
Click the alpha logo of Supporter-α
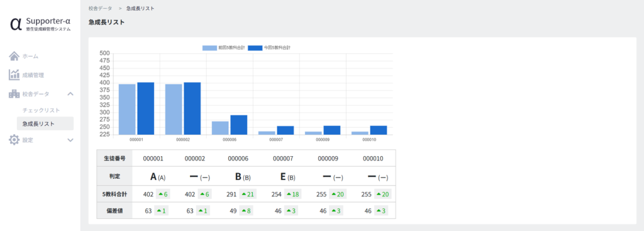16,24
